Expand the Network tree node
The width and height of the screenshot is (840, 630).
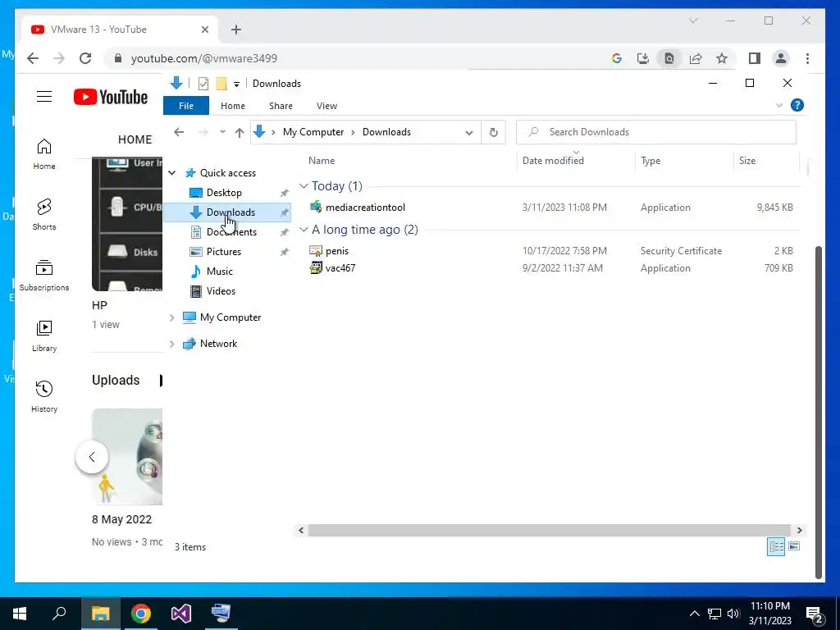[x=172, y=344]
